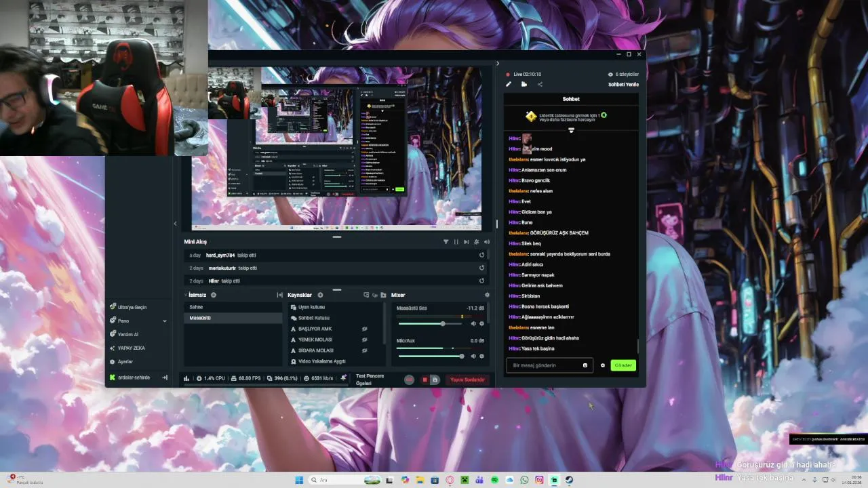Click the Yayını Sonlandır button
868x488 pixels.
pyautogui.click(x=468, y=380)
